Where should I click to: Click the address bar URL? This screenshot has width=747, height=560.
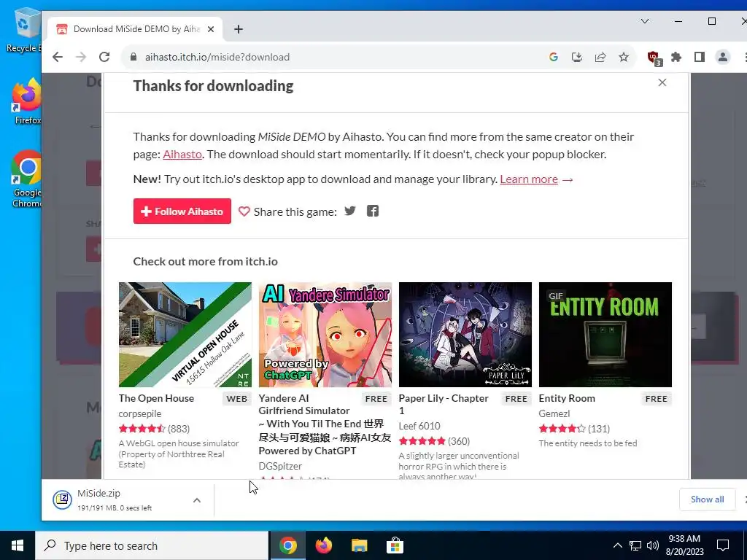point(217,57)
